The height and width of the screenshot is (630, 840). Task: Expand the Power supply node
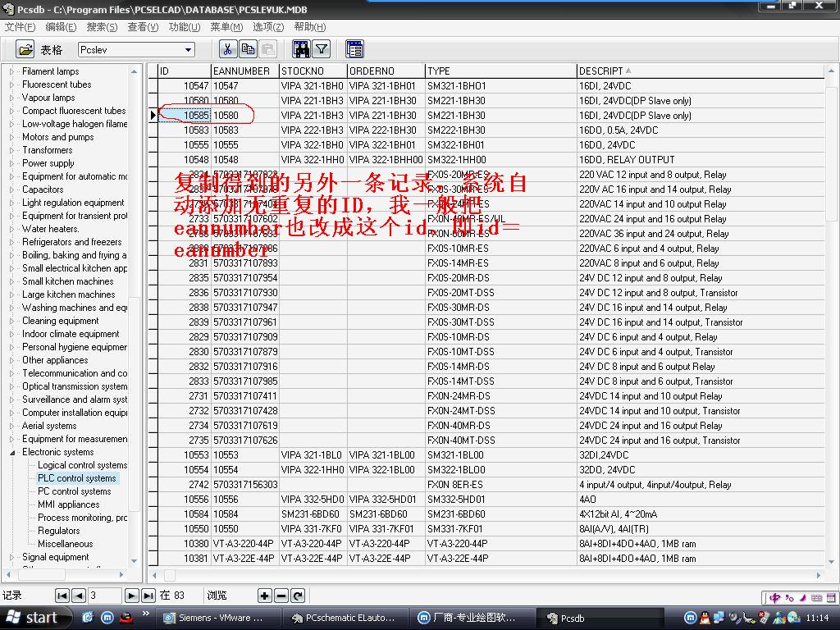point(11,163)
